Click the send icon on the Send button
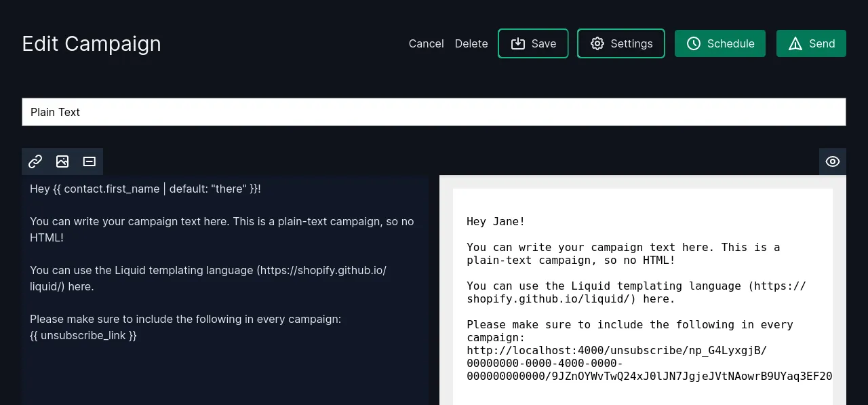The height and width of the screenshot is (405, 868). click(795, 43)
